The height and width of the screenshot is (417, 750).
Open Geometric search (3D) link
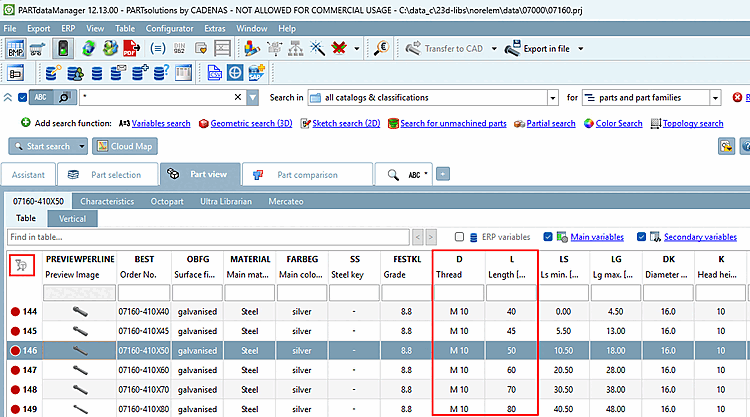coord(251,123)
